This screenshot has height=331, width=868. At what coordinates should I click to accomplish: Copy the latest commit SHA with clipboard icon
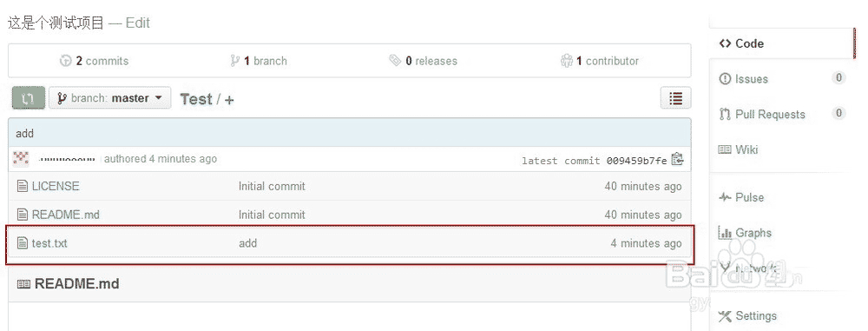tap(677, 160)
